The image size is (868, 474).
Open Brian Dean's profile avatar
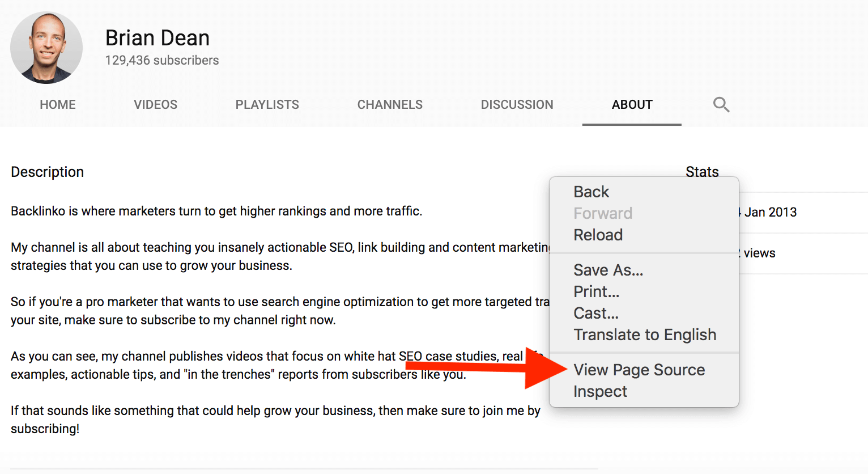point(46,48)
